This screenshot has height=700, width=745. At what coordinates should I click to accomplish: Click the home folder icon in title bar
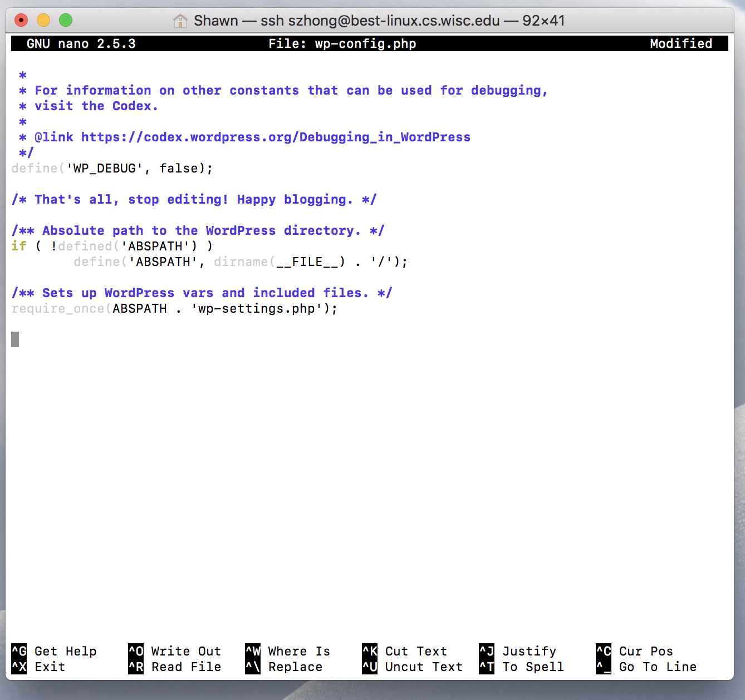180,21
